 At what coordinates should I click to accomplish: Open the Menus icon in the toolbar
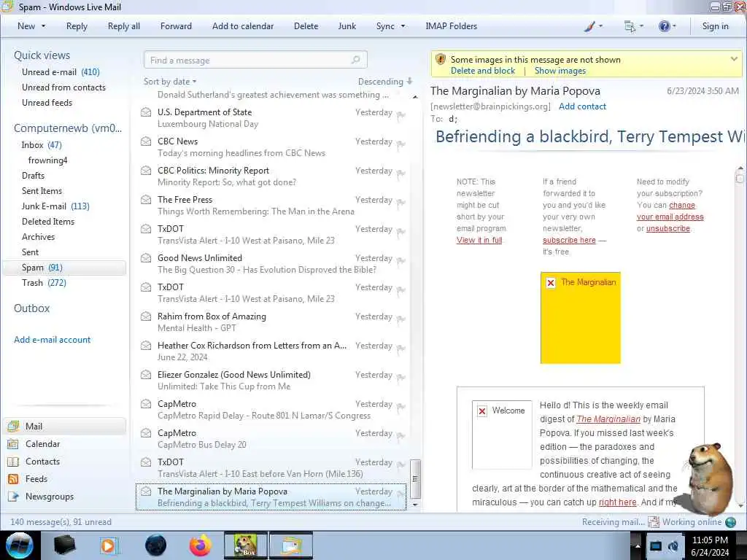coord(630,26)
